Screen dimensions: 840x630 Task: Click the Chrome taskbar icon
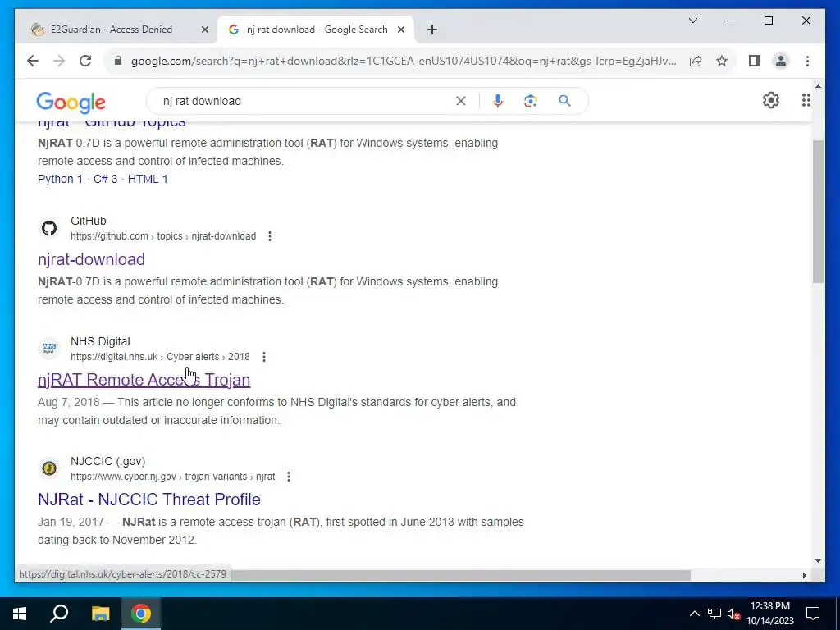141,614
